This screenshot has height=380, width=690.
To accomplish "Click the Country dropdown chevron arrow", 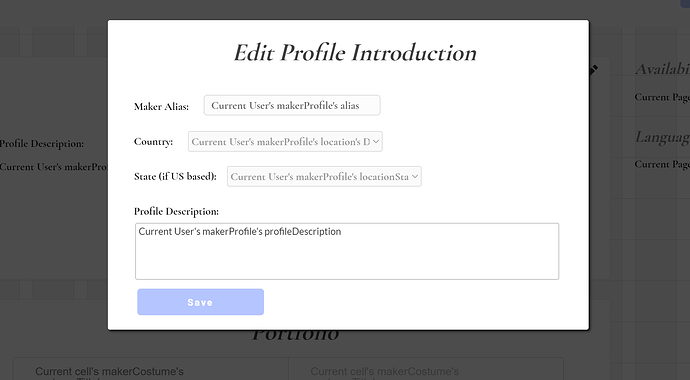I will point(376,142).
